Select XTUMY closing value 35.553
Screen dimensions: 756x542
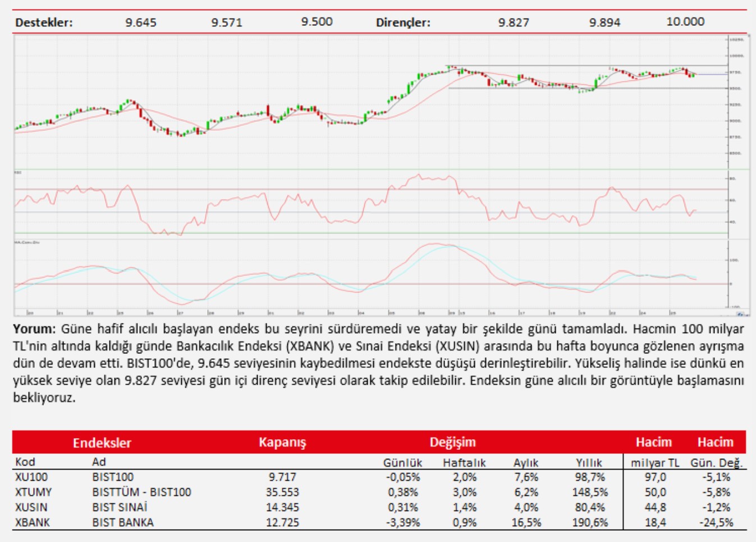282,492
